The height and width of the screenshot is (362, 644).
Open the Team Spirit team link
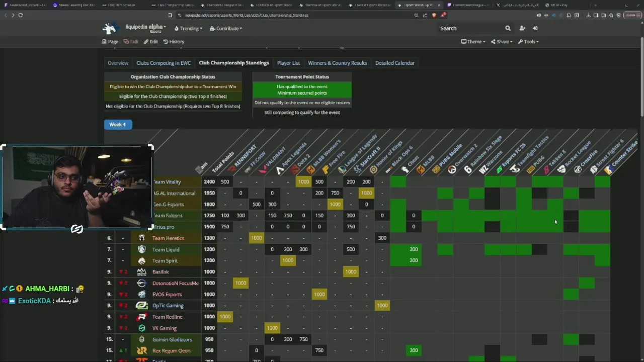165,260
